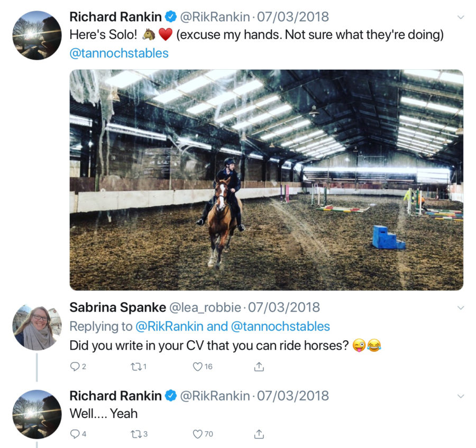This screenshot has width=476, height=448.
Task: Reply to Richard Rankin's "Well.... Yeah" tweet
Action: [74, 434]
